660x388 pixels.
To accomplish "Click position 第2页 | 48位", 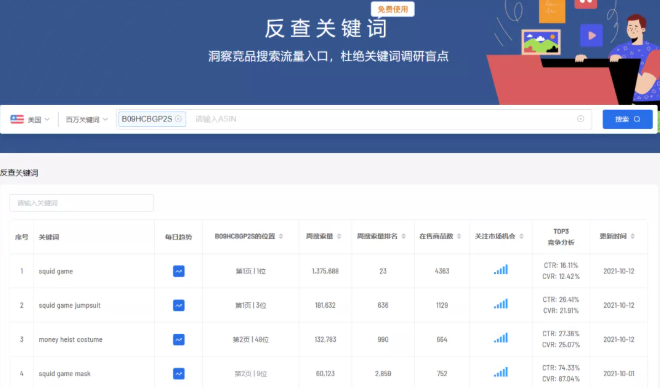I will (x=251, y=340).
